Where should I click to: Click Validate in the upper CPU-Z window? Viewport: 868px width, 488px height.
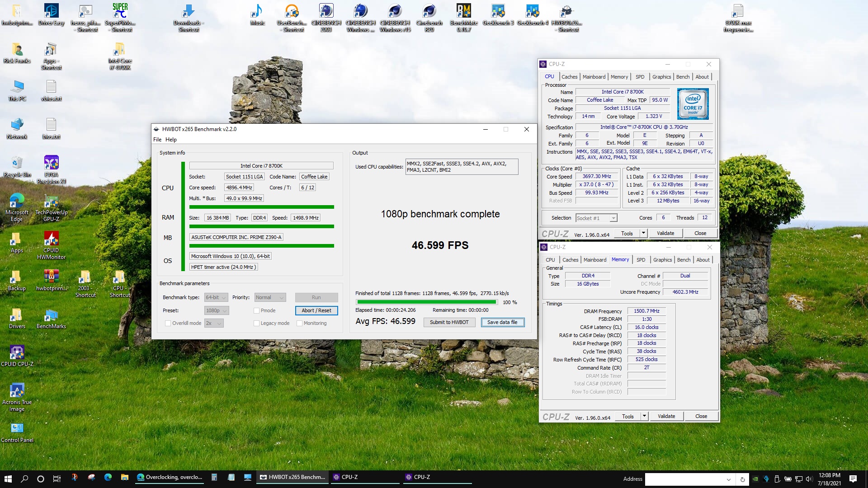(x=665, y=233)
